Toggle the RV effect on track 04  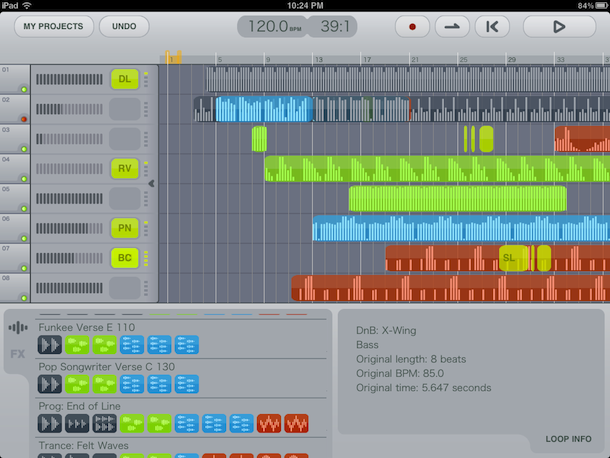[124, 168]
